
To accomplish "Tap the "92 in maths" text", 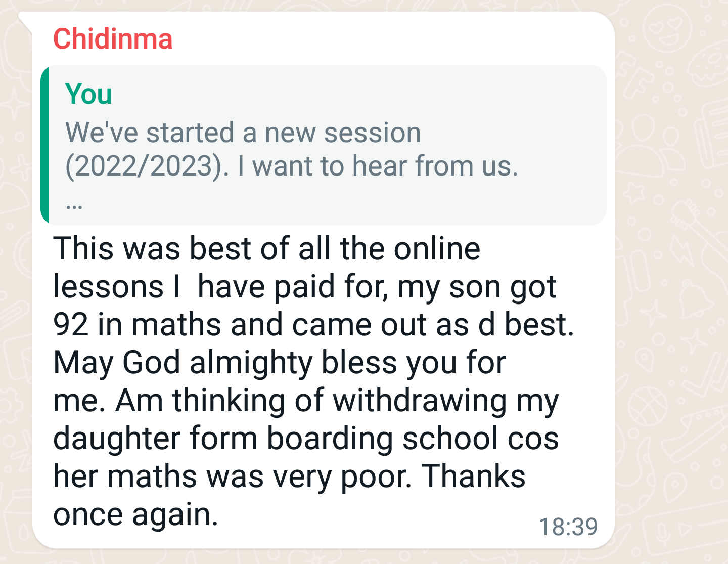I will click(x=137, y=324).
